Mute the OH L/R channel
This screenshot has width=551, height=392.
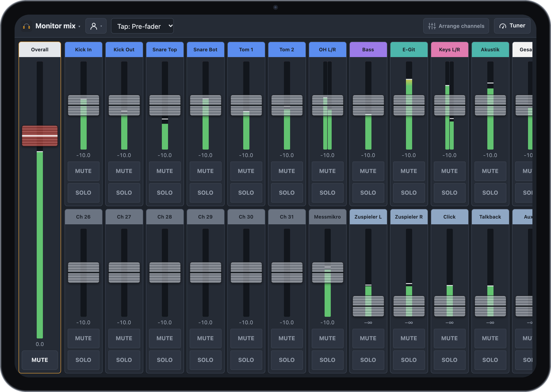(x=327, y=171)
